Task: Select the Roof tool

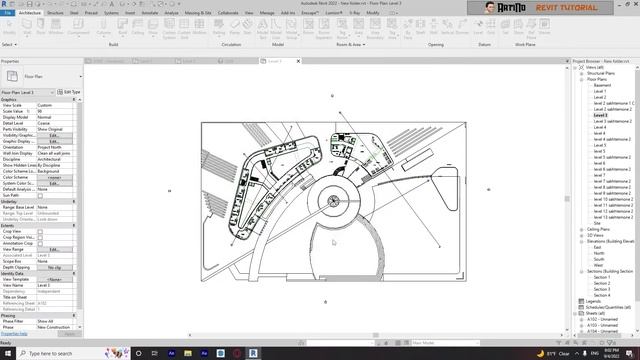Action: [122, 27]
